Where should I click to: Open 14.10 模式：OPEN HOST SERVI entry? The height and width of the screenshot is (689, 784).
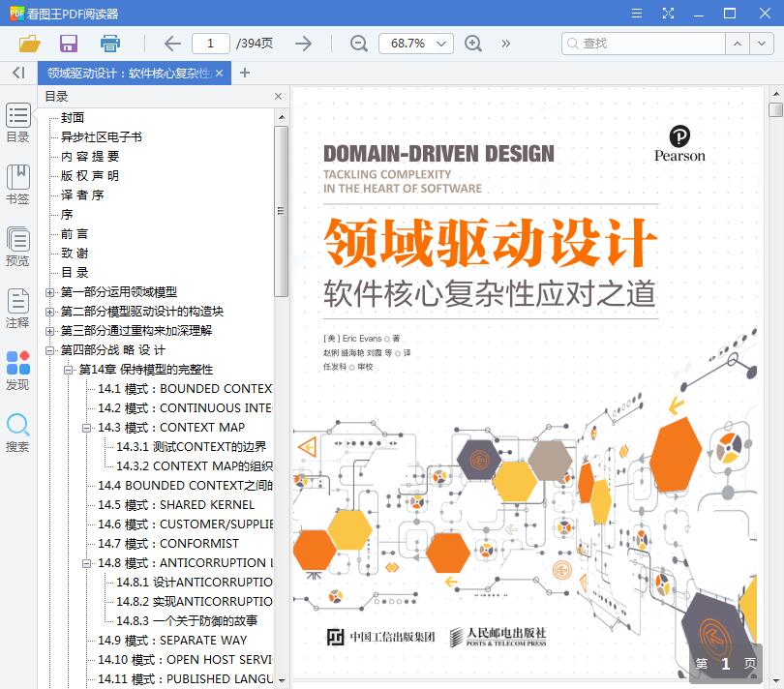click(x=185, y=660)
